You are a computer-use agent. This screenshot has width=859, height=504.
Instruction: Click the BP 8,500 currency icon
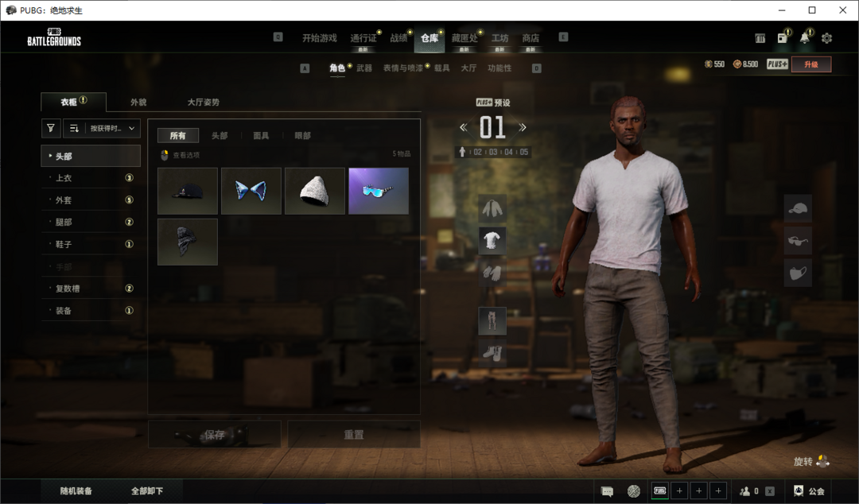click(x=737, y=64)
